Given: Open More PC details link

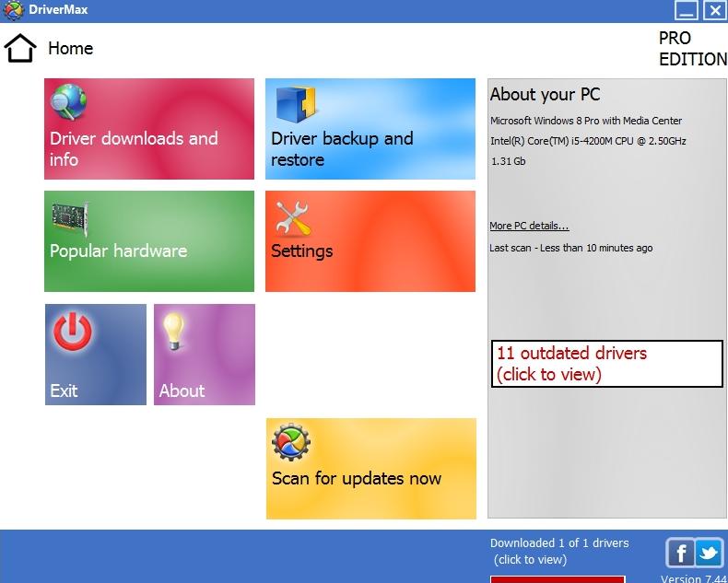Looking at the screenshot, I should click(529, 226).
